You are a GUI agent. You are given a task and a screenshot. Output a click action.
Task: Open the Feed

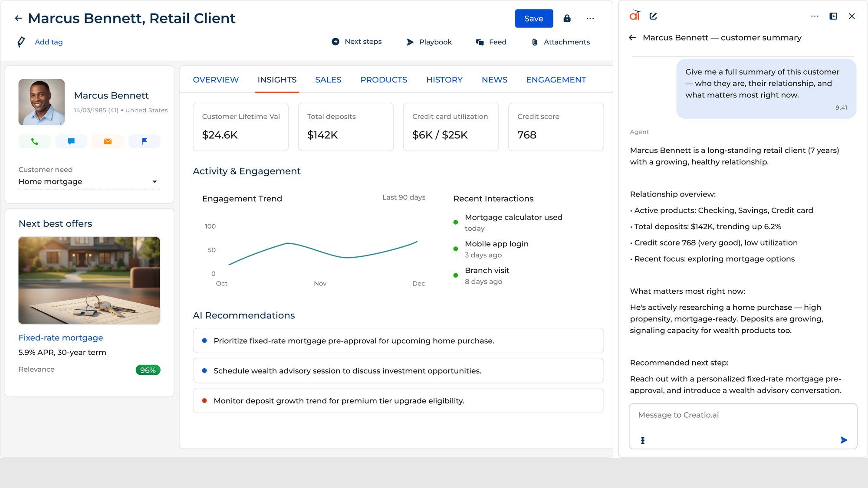[491, 42]
